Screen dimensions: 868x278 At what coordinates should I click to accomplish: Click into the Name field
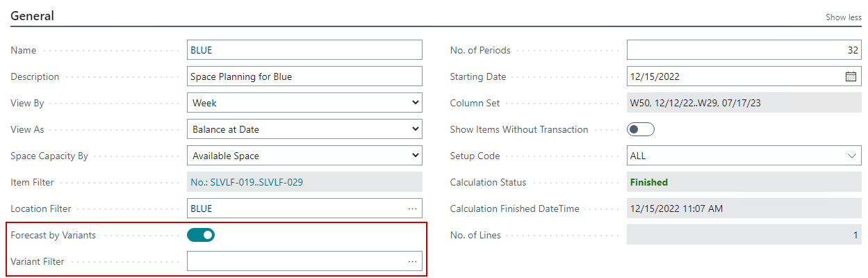tap(304, 50)
